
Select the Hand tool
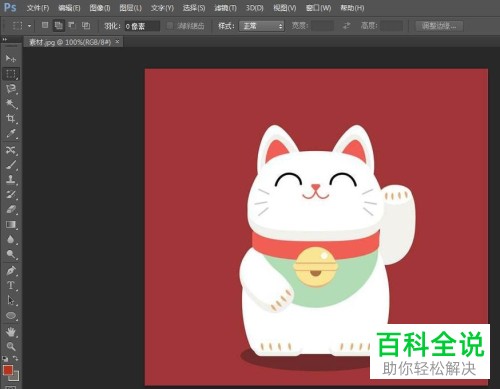point(11,332)
